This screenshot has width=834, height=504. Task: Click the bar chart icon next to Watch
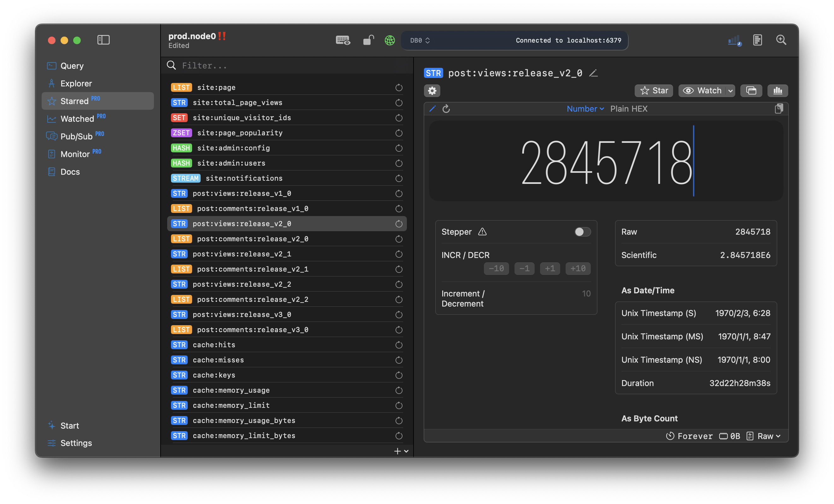[778, 91]
